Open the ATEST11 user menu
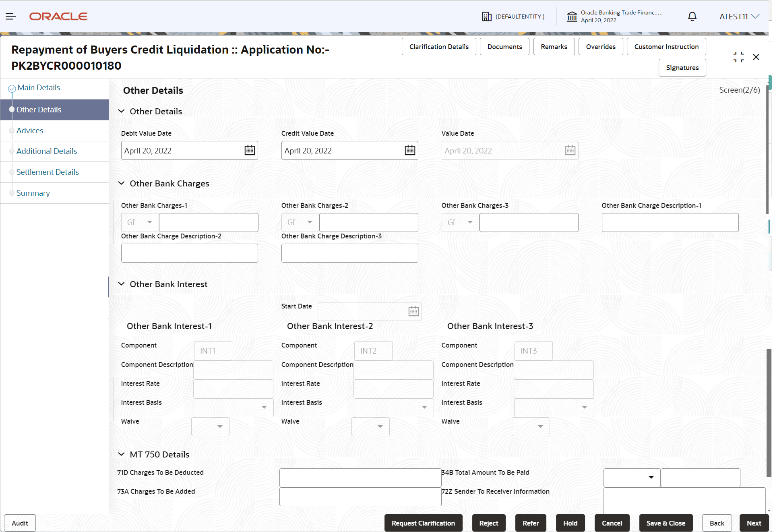This screenshot has width=773, height=532. [739, 17]
